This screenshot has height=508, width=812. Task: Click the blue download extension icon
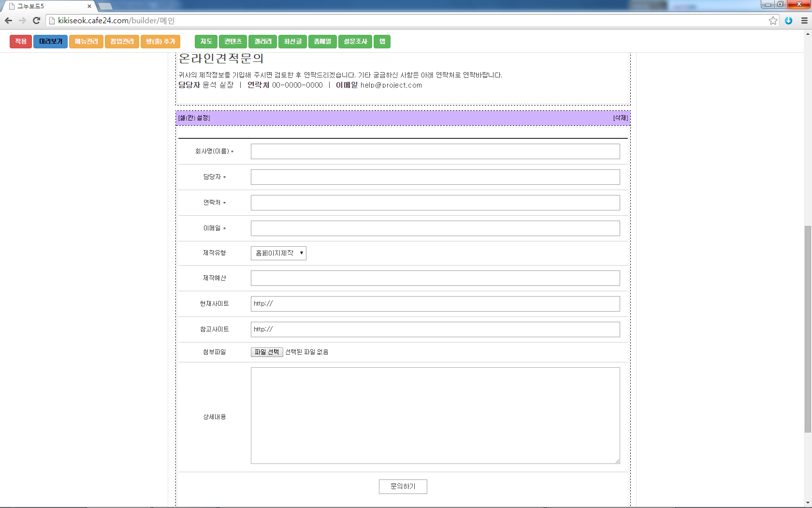789,20
